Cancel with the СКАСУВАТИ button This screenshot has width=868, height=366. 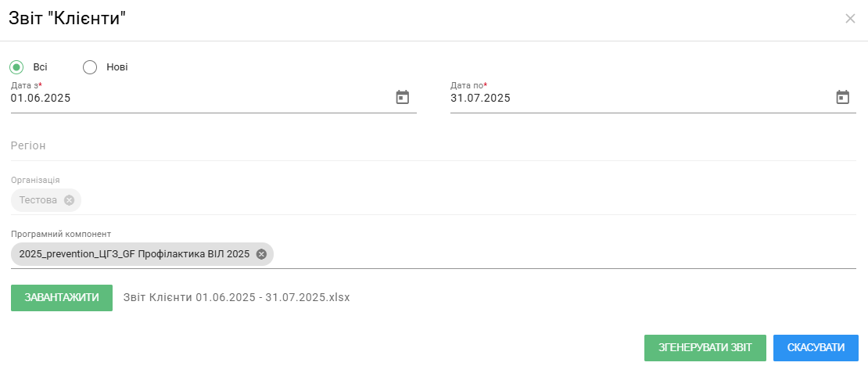point(816,348)
